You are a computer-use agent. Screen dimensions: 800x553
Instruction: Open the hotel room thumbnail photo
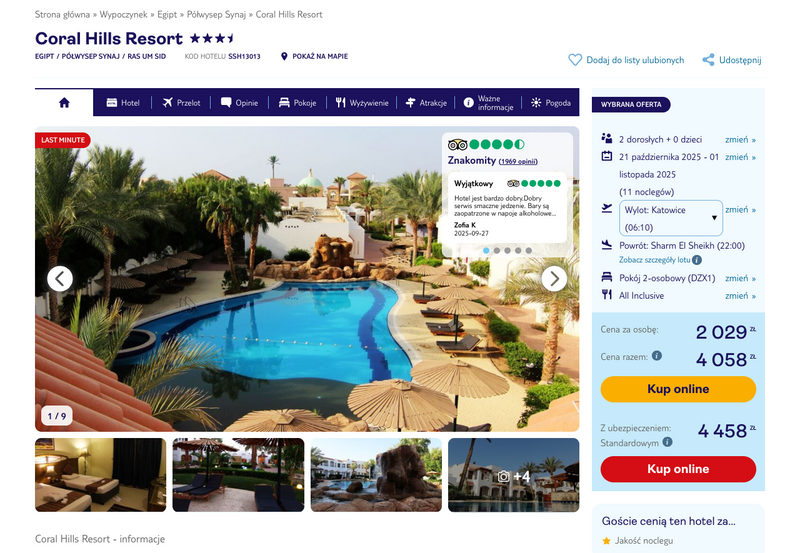pyautogui.click(x=101, y=475)
